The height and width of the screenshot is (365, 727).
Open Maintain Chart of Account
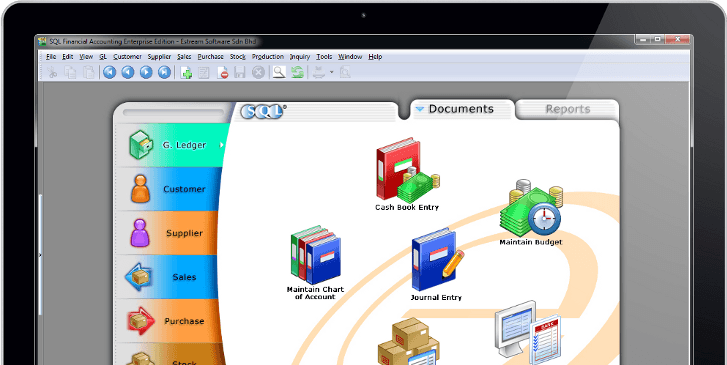click(x=315, y=262)
